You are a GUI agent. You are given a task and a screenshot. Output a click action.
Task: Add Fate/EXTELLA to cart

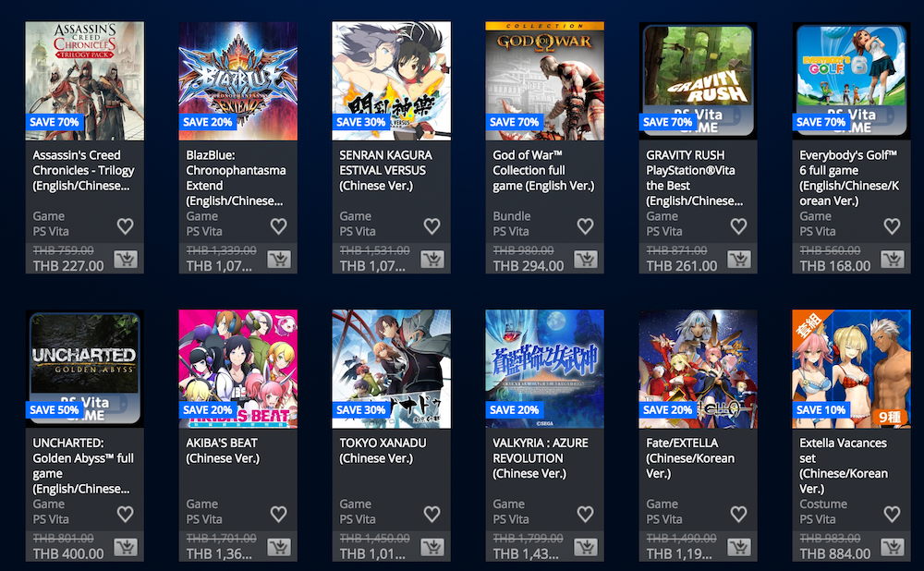tap(739, 547)
